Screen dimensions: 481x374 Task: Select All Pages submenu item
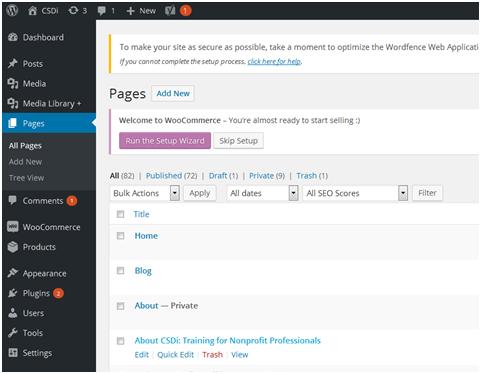[25, 146]
